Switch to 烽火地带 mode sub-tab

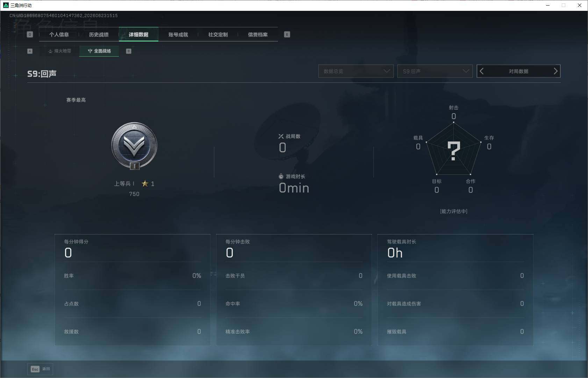[x=59, y=51]
